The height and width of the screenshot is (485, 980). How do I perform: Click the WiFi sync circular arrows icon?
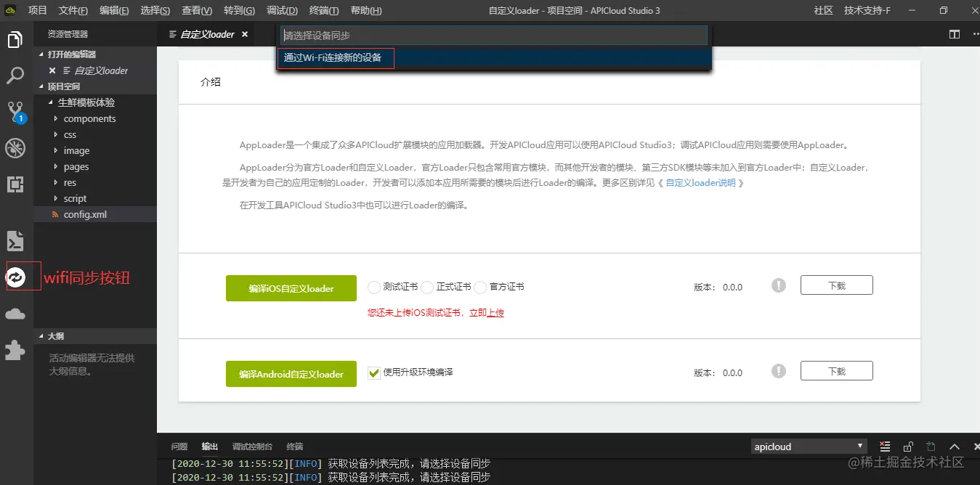pyautogui.click(x=16, y=276)
